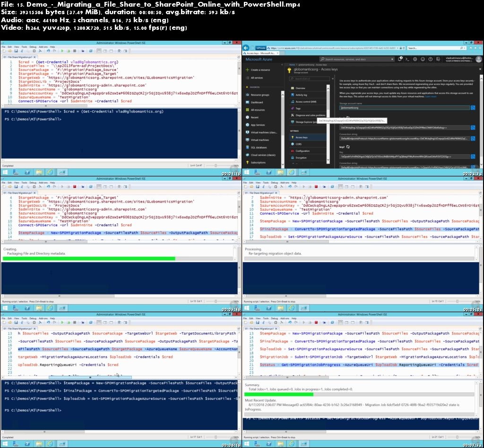
Task: Open Azure portal settings gear
Action: click(x=415, y=59)
